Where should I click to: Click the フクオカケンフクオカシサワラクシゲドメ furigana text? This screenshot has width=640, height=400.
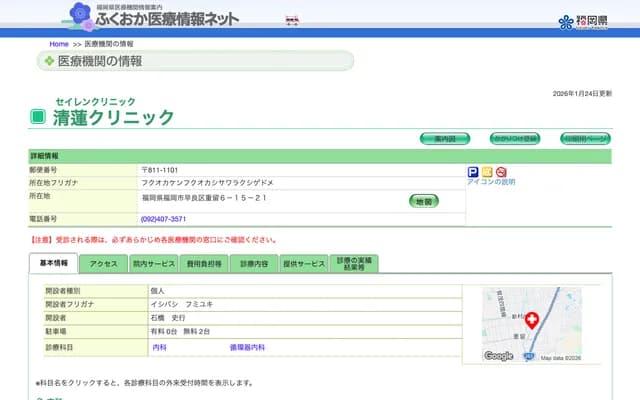[x=207, y=183]
